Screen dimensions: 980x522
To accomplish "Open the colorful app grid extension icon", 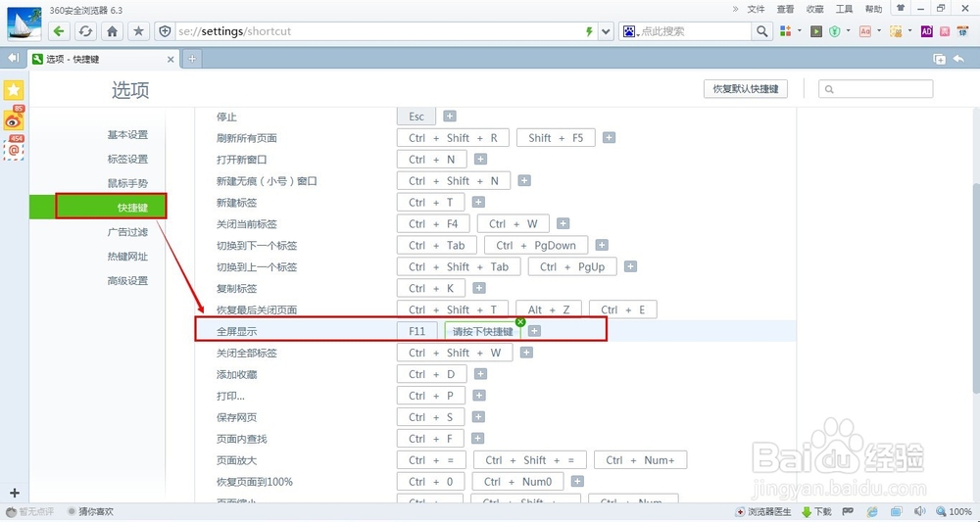I will [x=786, y=31].
